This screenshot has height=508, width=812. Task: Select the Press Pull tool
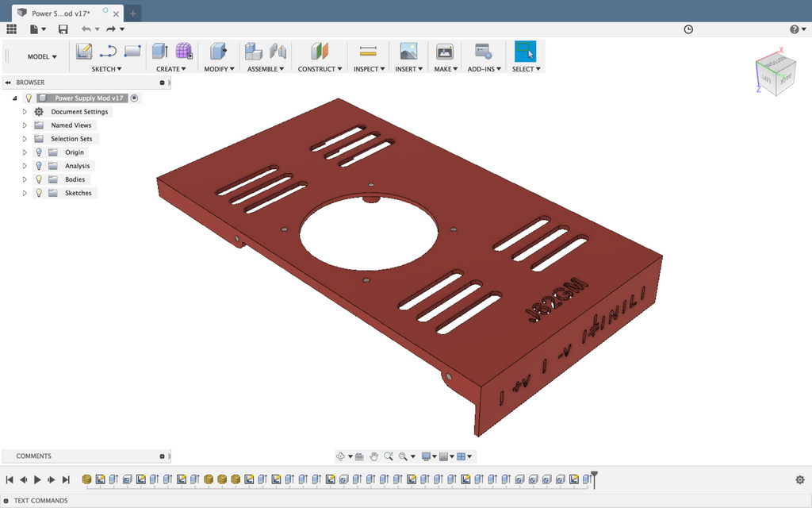coord(218,52)
